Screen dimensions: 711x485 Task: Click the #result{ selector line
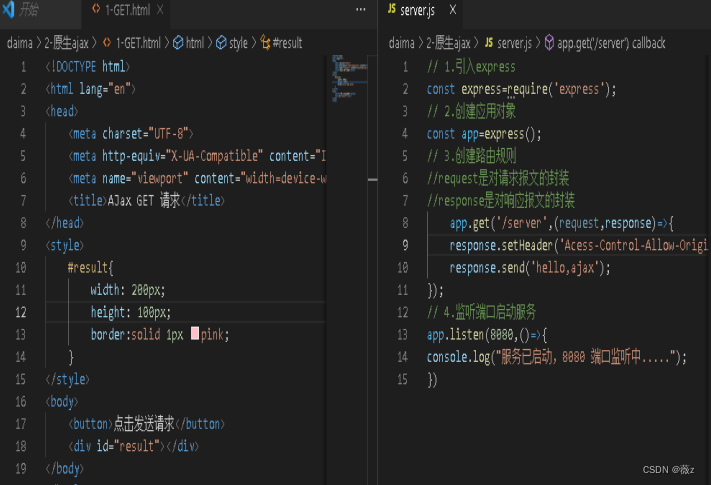click(90, 267)
